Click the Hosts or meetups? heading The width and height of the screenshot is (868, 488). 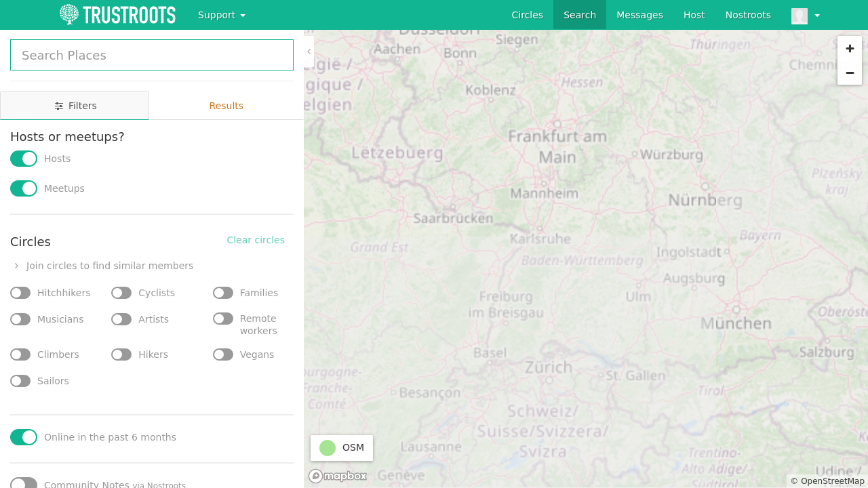[67, 137]
